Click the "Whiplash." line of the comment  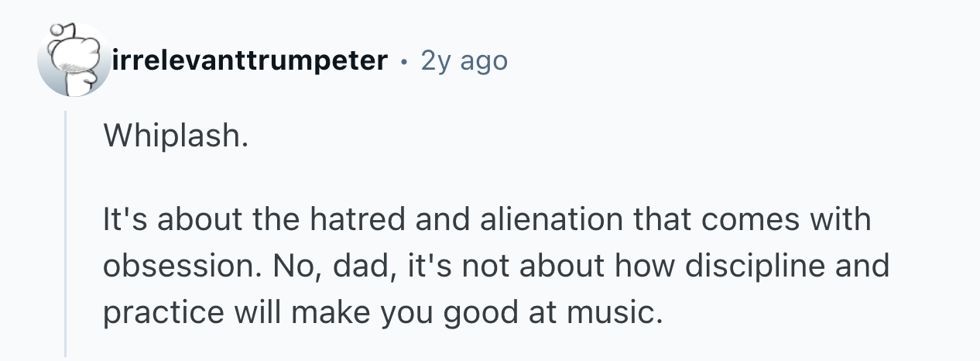pos(176,137)
